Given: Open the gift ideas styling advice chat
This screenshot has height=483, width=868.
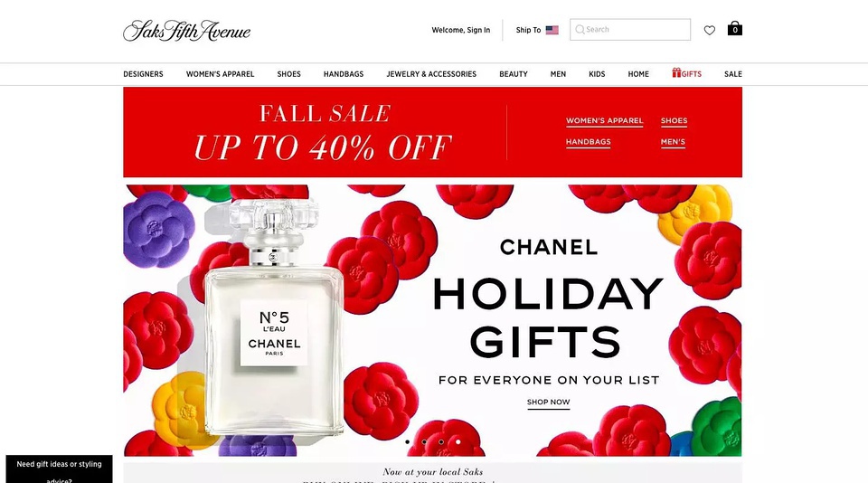Looking at the screenshot, I should tap(60, 469).
